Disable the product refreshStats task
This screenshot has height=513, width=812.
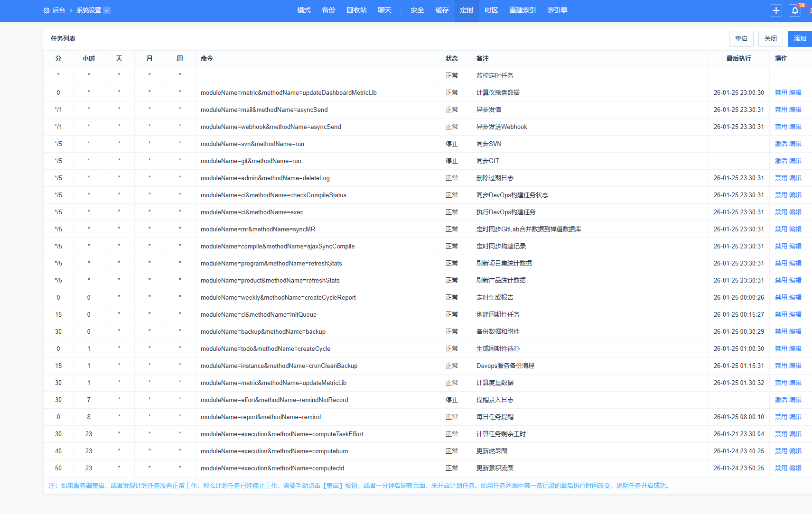pos(781,281)
